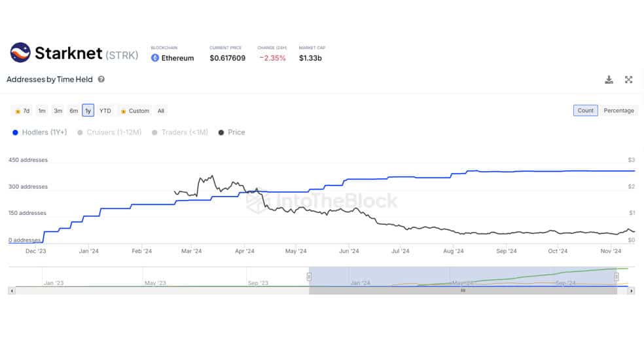
Task: Switch chart to Count view
Action: pyautogui.click(x=585, y=111)
